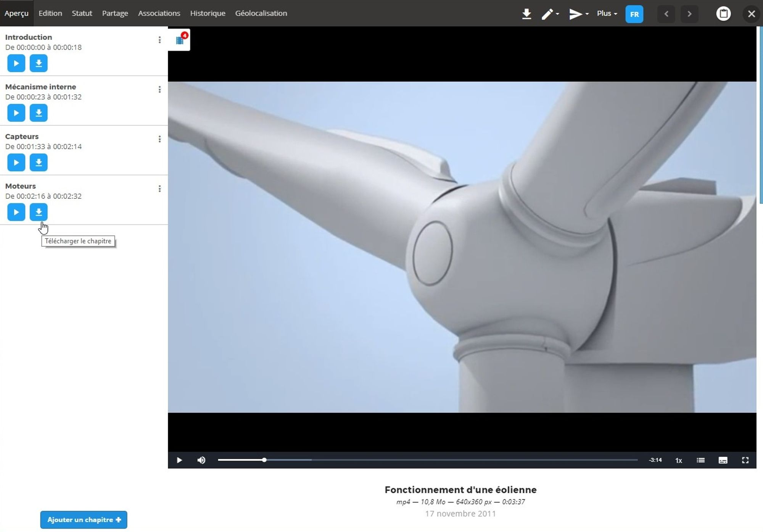763x532 pixels.
Task: Open the Géolocalisation tab
Action: (x=261, y=13)
